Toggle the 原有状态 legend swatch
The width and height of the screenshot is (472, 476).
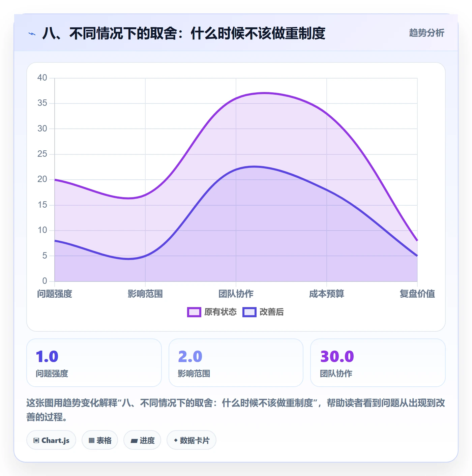(194, 312)
